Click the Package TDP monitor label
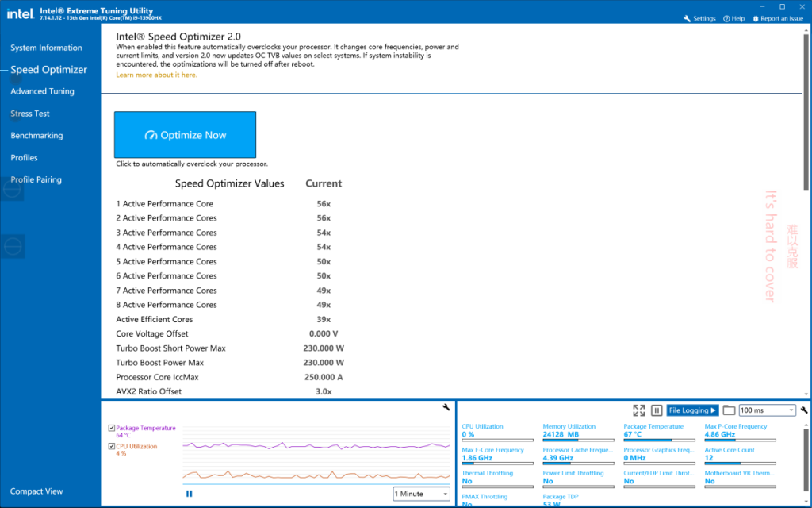Image resolution: width=812 pixels, height=508 pixels. pos(561,497)
